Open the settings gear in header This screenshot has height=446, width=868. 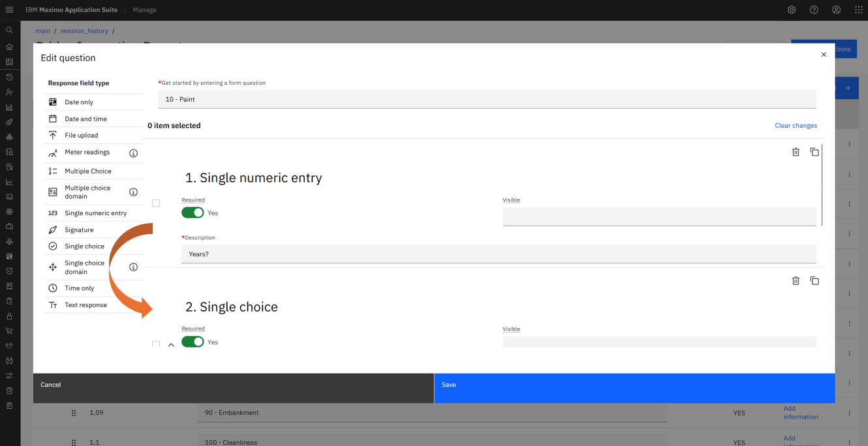(792, 10)
